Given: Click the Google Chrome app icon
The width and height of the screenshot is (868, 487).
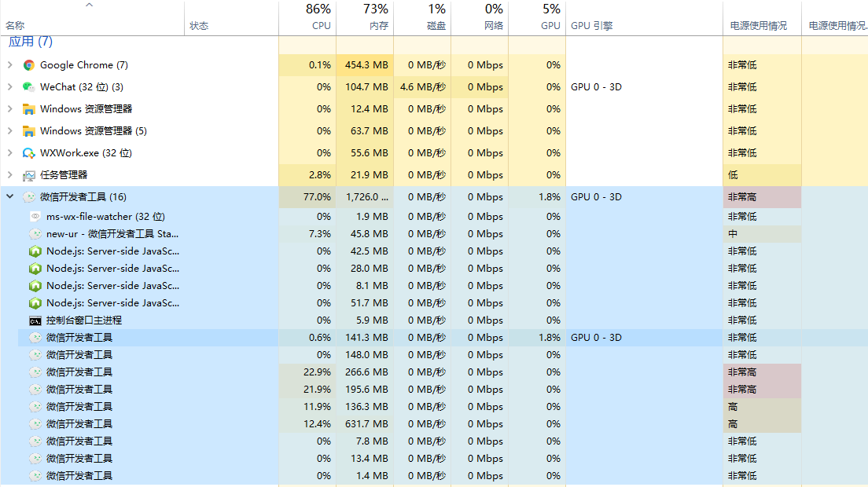Looking at the screenshot, I should tap(29, 65).
